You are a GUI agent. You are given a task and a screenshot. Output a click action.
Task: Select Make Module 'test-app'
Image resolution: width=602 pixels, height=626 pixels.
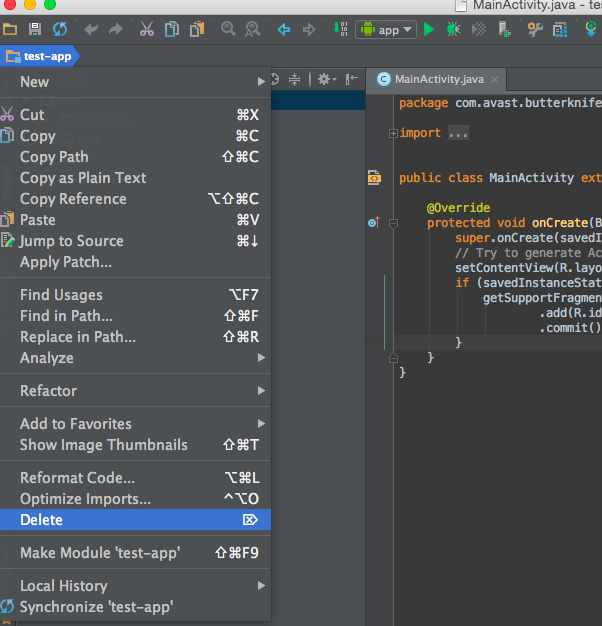[135, 553]
